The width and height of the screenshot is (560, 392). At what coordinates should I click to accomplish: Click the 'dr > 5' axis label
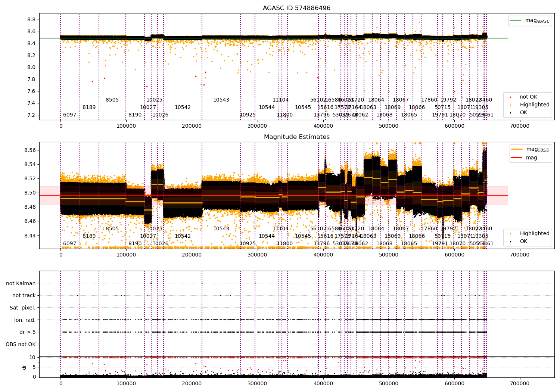coord(28,332)
